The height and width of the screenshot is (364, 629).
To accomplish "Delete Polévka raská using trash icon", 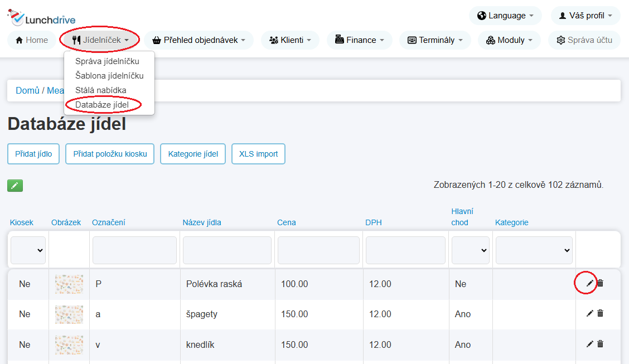I will tap(600, 283).
